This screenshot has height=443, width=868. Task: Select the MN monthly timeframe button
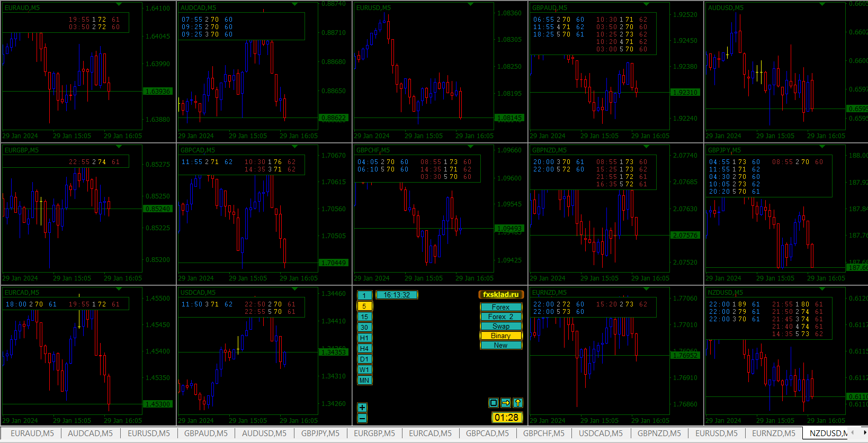(x=364, y=380)
